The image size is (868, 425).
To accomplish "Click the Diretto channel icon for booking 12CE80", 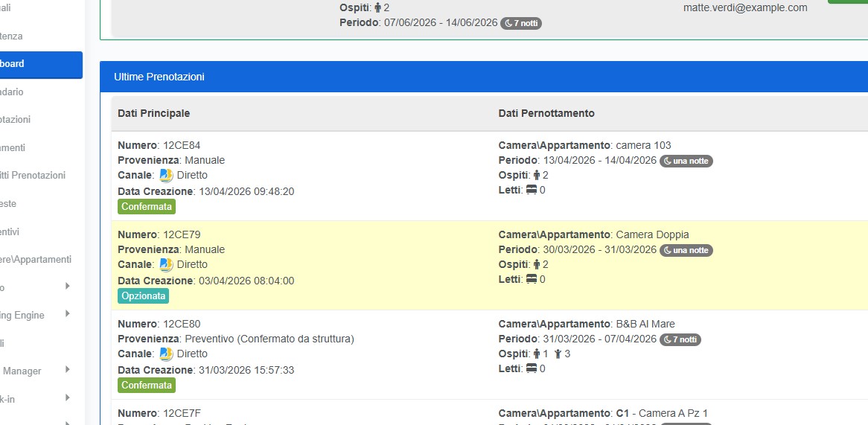I will click(x=166, y=354).
